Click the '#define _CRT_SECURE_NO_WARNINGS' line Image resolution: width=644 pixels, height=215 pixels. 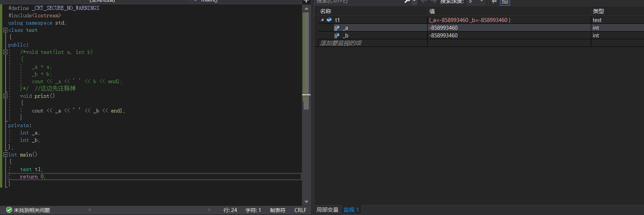click(54, 8)
